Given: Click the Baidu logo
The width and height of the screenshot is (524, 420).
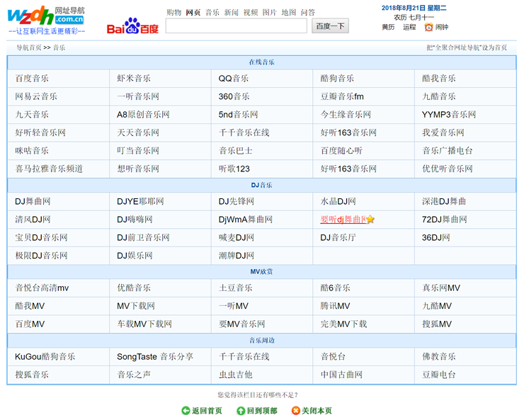Looking at the screenshot, I should (x=132, y=26).
